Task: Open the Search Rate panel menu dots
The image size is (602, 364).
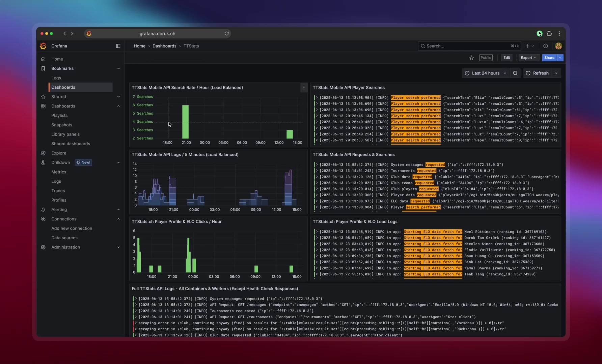Action: coord(304,88)
